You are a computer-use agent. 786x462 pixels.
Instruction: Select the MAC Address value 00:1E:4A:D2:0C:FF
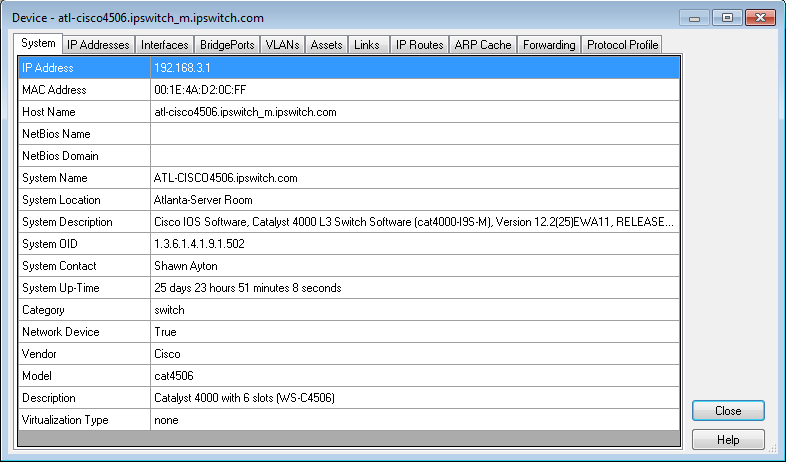pos(415,90)
